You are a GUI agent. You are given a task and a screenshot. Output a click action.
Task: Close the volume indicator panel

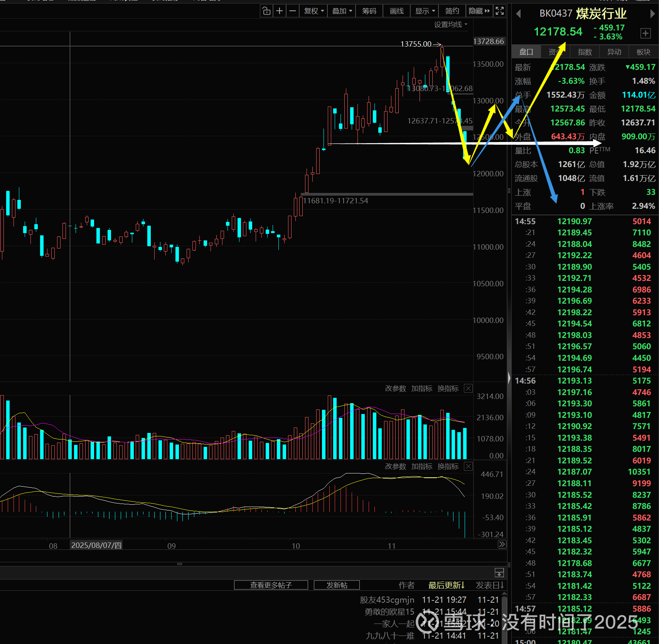(468, 389)
